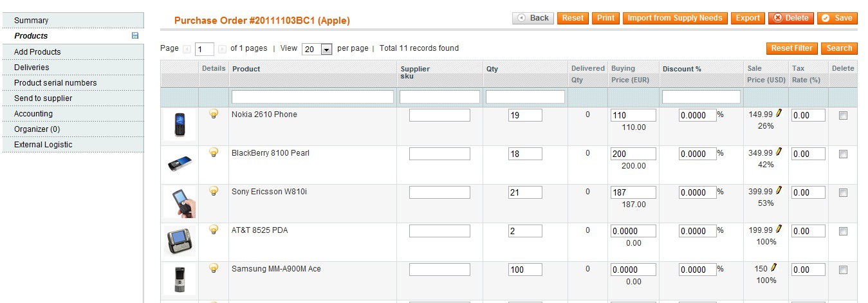Click Sony Ericsson W810i thumbnail image
Image resolution: width=868 pixels, height=303 pixels.
(180, 203)
